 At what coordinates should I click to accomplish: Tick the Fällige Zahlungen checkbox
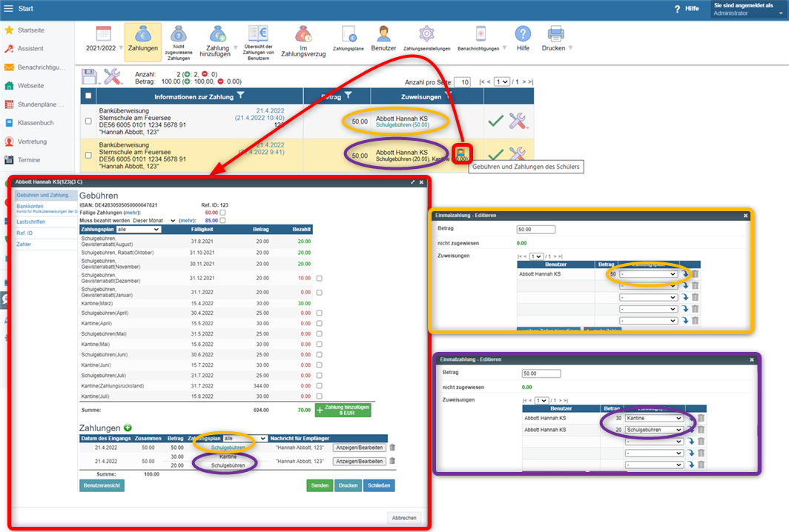[222, 213]
